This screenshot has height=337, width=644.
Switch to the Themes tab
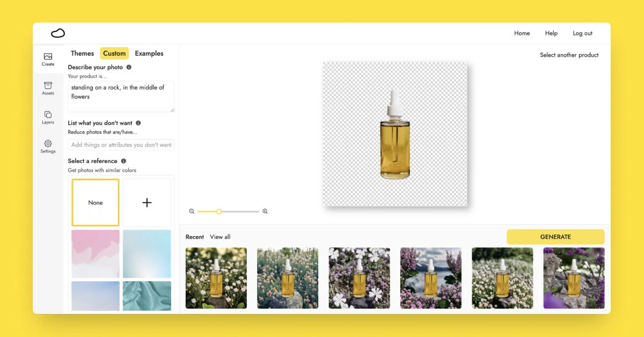click(82, 53)
